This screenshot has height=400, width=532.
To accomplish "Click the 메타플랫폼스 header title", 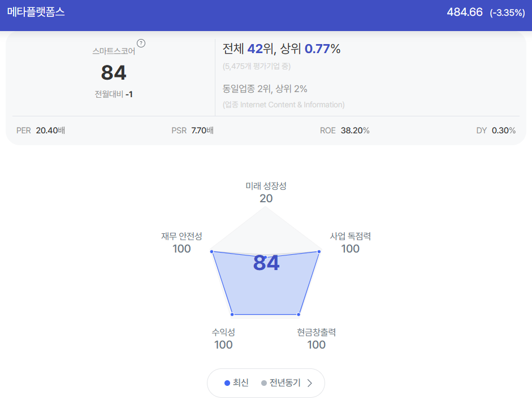I will [x=36, y=12].
